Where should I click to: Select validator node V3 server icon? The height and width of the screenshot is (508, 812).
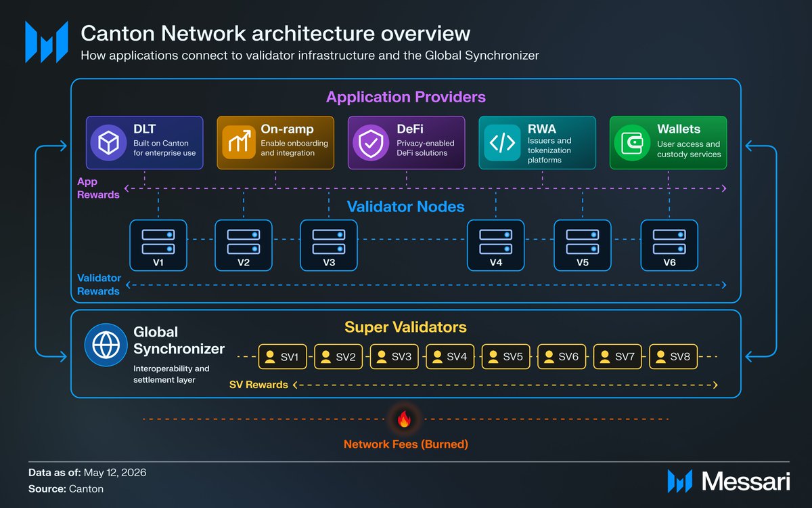[x=329, y=242]
